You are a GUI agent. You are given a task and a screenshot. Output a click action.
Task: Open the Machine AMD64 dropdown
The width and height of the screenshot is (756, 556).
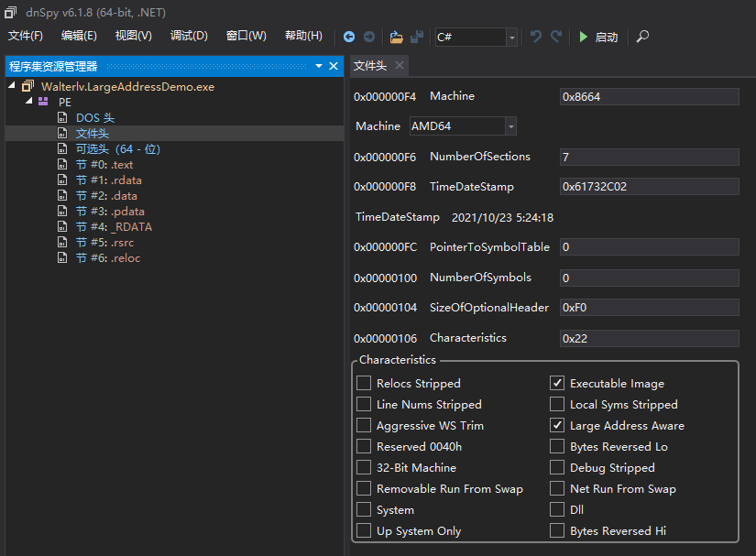(510, 126)
